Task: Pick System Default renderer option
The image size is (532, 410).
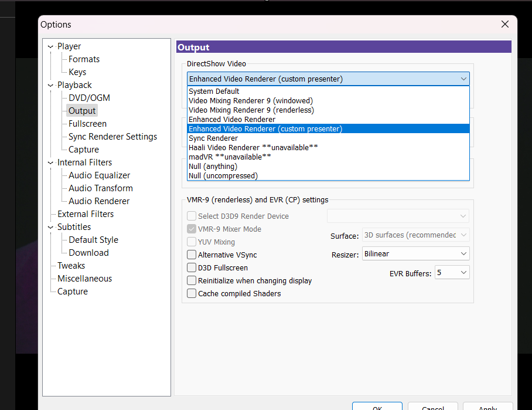Action: click(214, 91)
